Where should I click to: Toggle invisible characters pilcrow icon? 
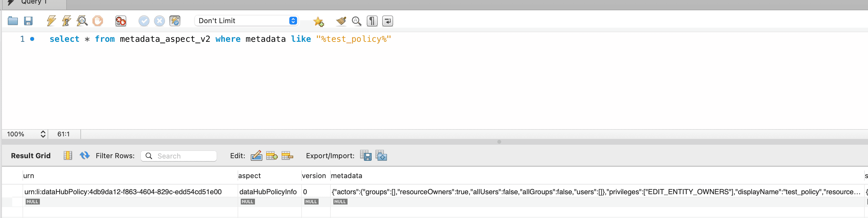372,21
